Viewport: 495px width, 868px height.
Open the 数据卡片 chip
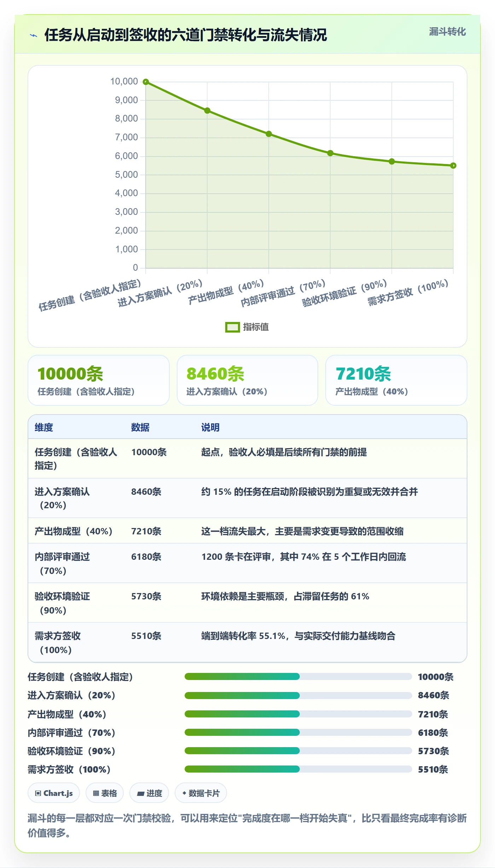(201, 793)
